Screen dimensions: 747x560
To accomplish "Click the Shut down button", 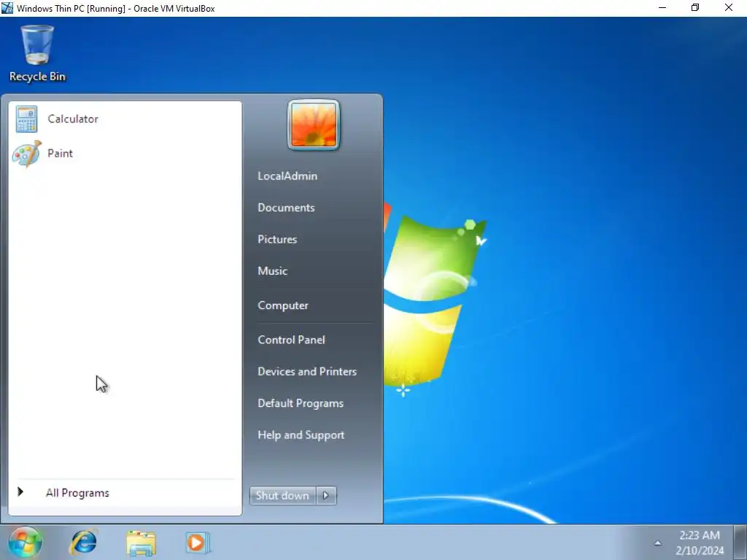I will [x=282, y=496].
